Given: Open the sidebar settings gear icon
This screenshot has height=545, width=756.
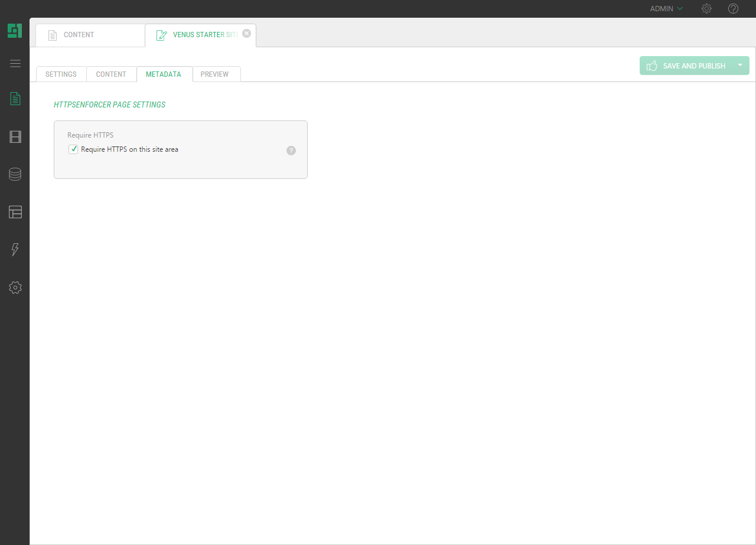Looking at the screenshot, I should click(x=15, y=288).
